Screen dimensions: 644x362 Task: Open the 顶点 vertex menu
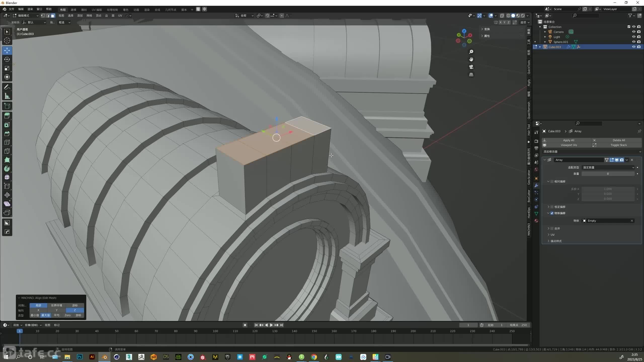coord(99,16)
